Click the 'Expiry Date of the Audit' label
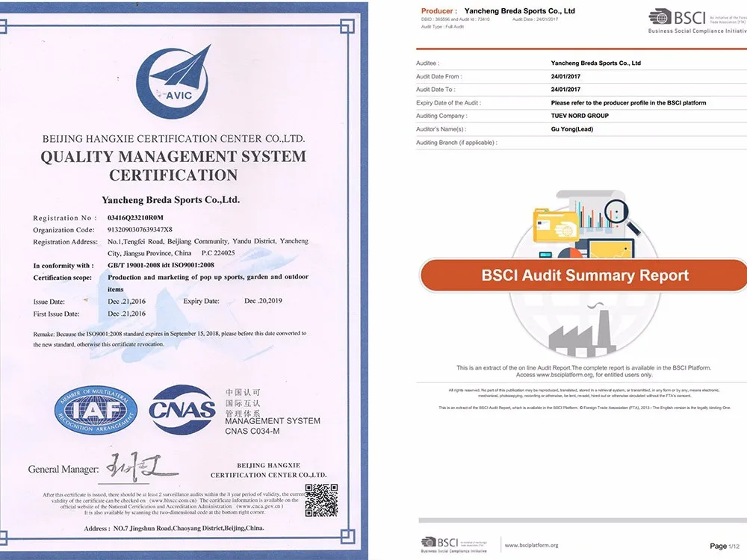747x560 pixels. [448, 102]
